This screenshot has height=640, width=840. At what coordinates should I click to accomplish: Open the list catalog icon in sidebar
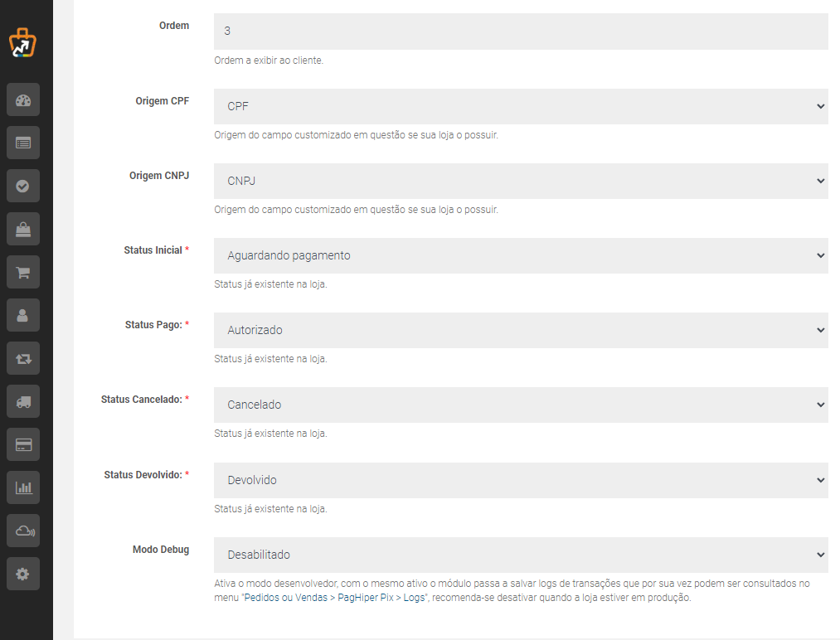click(x=23, y=143)
